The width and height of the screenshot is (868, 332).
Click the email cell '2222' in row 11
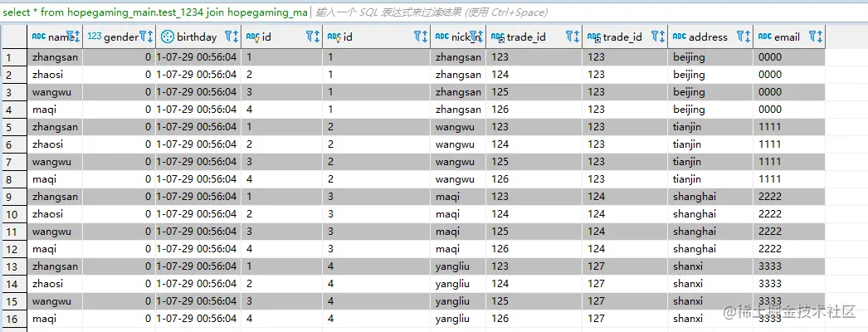click(x=789, y=232)
